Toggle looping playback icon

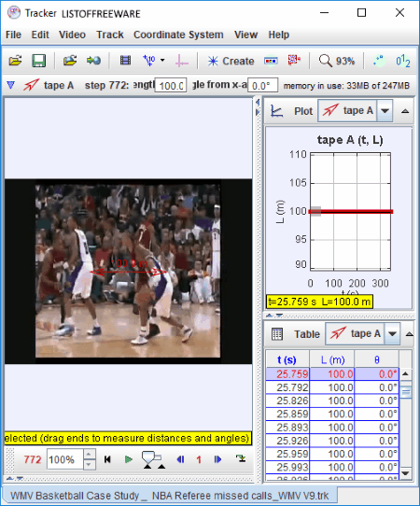tap(241, 458)
